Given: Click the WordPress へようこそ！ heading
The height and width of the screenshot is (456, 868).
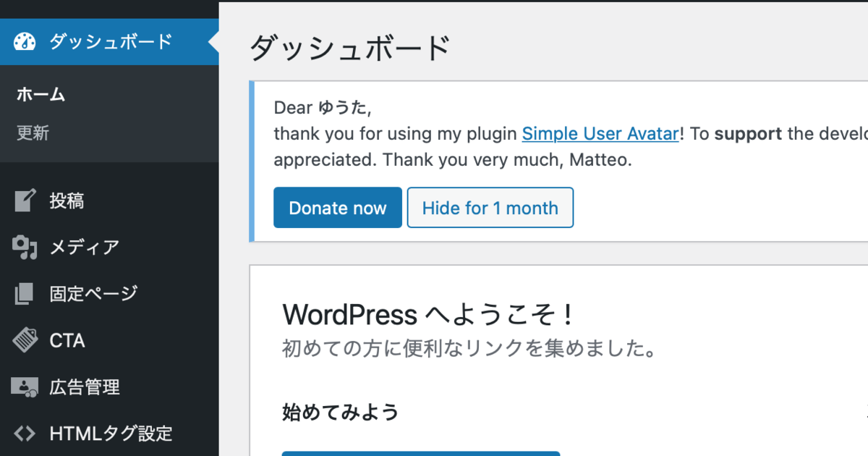Looking at the screenshot, I should pyautogui.click(x=428, y=315).
